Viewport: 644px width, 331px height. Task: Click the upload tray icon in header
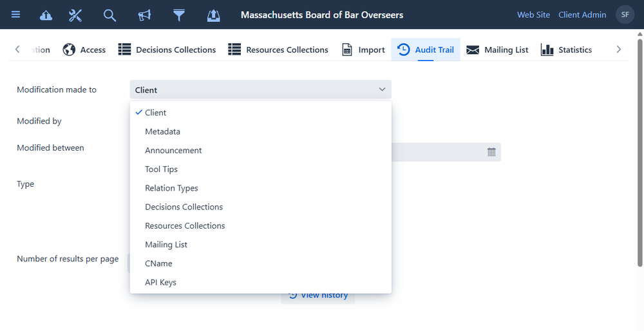(x=213, y=15)
